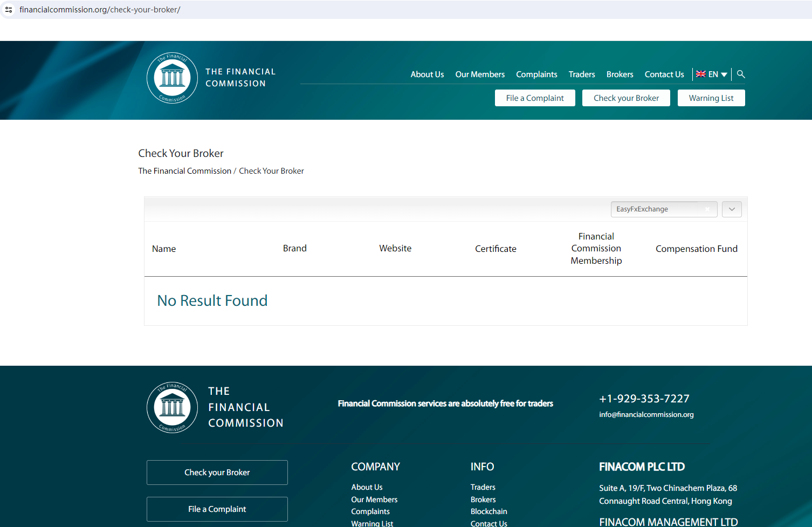Click The Financial Commission breadcrumb link
This screenshot has height=527, width=812.
coord(184,171)
